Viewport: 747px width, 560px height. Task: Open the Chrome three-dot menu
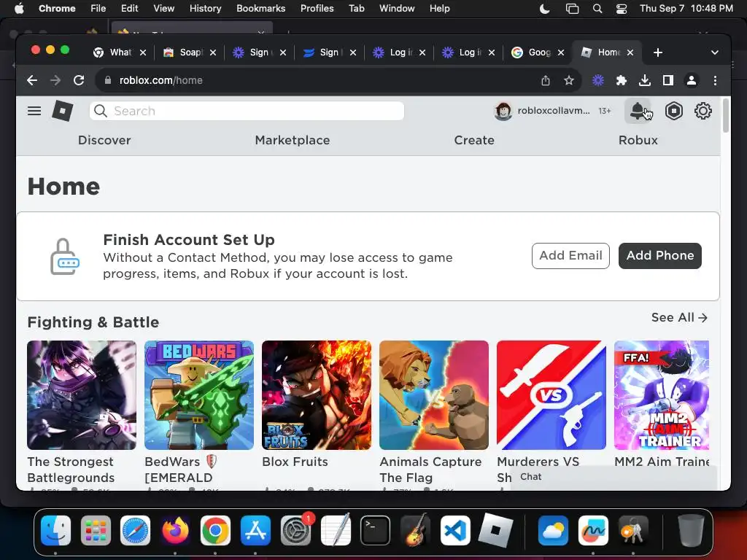pyautogui.click(x=715, y=80)
